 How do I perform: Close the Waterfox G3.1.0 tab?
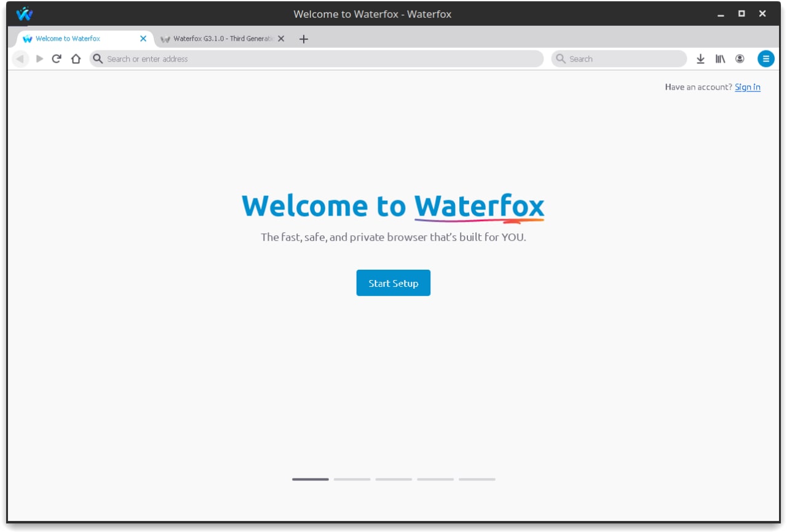[x=281, y=39]
